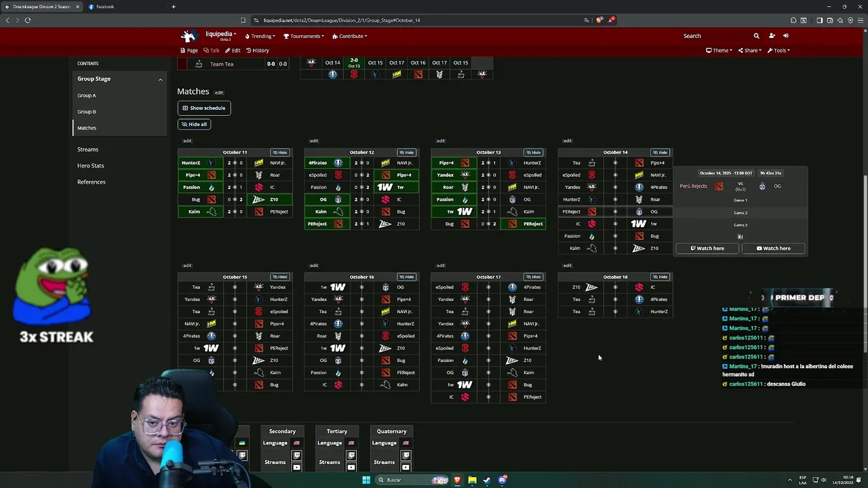Click the Liquipedia search field
868x488 pixels.
click(x=715, y=36)
